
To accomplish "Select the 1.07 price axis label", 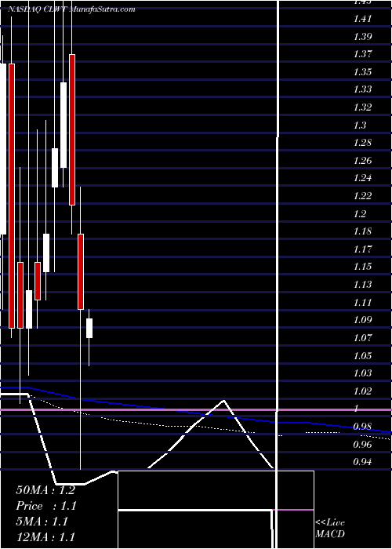I will [x=362, y=338].
